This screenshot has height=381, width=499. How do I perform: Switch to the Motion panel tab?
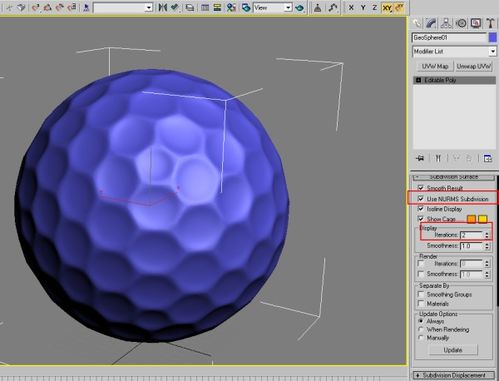(x=461, y=23)
